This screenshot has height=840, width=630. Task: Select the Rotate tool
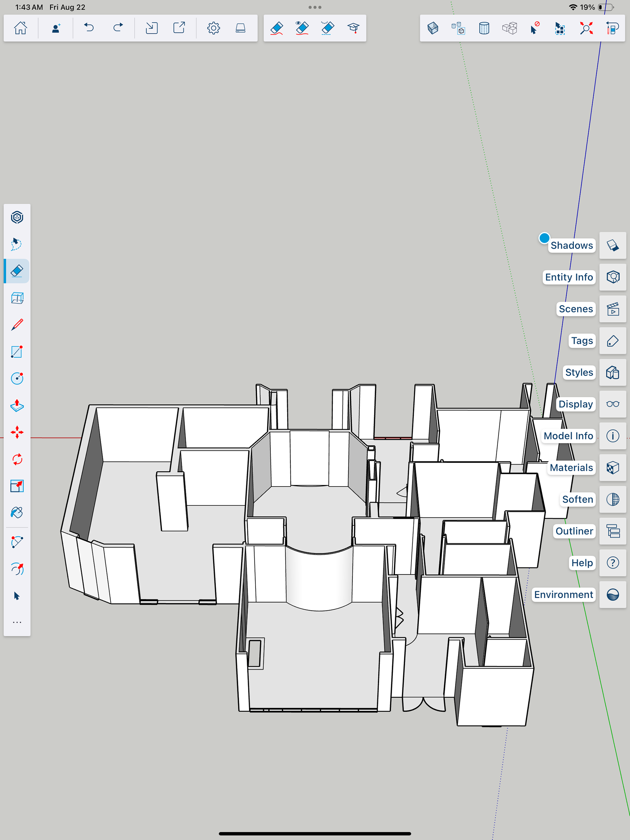pos(17,459)
